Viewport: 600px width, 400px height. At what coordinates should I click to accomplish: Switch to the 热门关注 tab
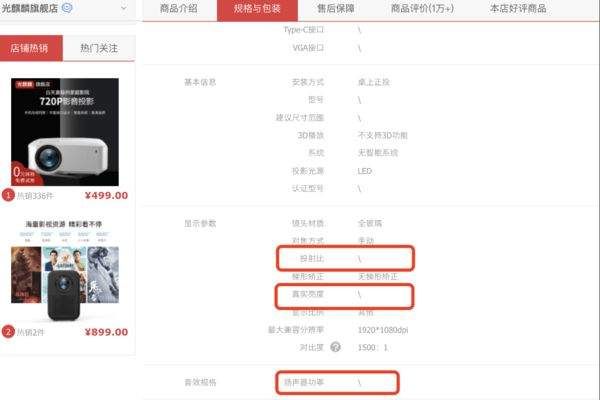tap(99, 48)
